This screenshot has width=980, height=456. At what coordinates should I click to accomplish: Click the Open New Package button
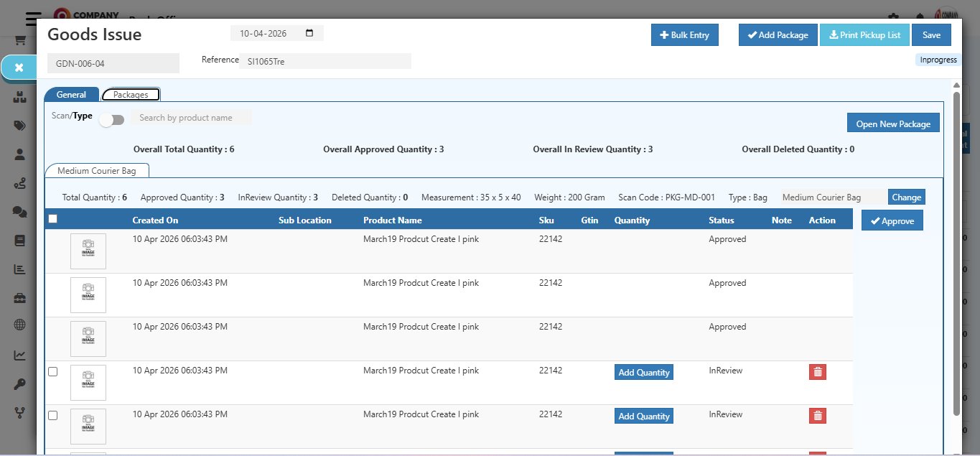click(892, 122)
